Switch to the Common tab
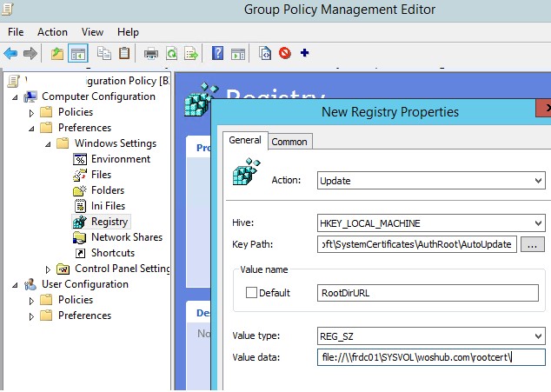The width and height of the screenshot is (551, 392). 290,141
